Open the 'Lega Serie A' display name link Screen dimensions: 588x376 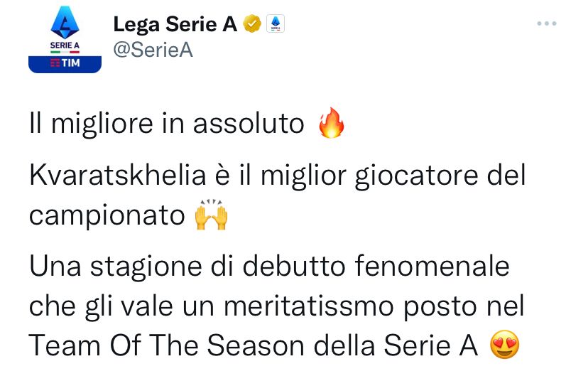[x=175, y=25]
